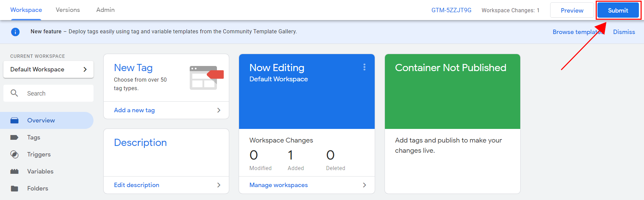
Task: Click the Manage workspaces chevron arrow
Action: pos(365,185)
